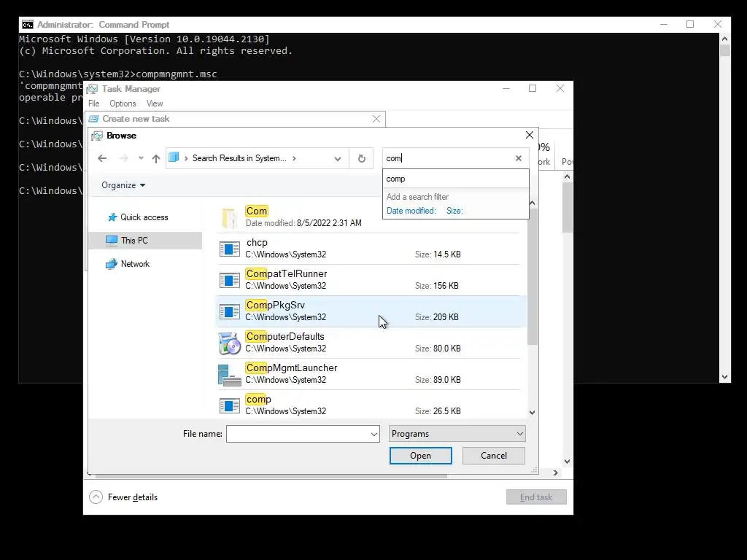747x560 pixels.
Task: Click the address bar location icon
Action: click(x=174, y=157)
